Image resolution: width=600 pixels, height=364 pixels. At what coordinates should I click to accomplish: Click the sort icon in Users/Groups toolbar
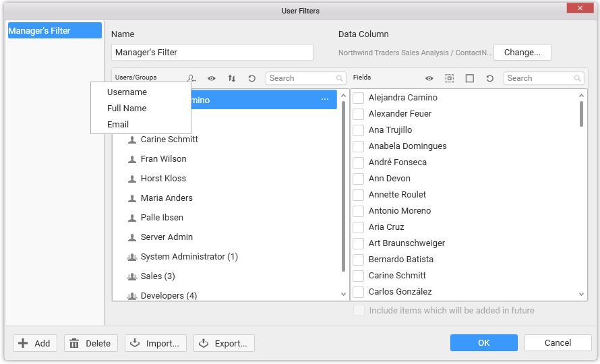pyautogui.click(x=232, y=78)
